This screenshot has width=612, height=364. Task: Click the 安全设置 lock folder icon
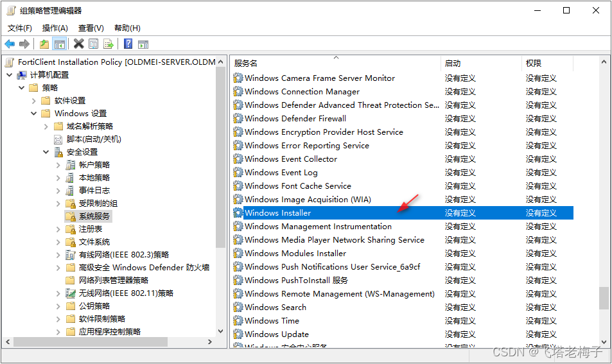pos(58,152)
